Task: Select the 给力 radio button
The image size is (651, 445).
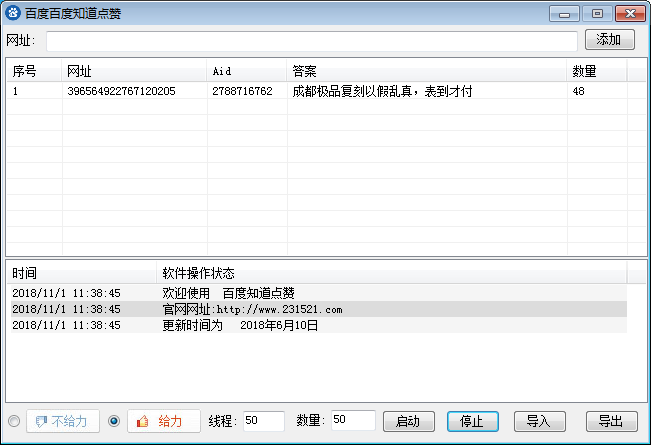Action: (114, 421)
